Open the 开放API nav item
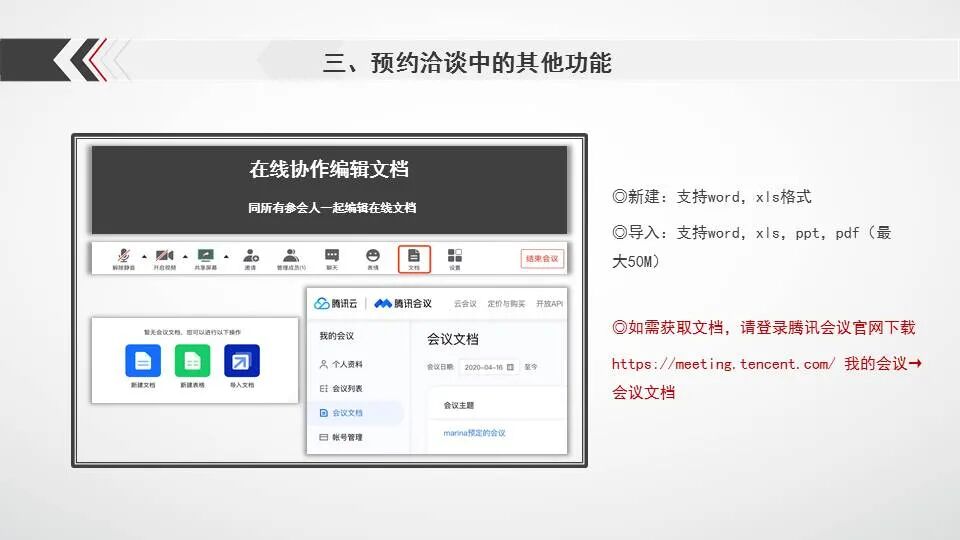The height and width of the screenshot is (540, 960). [550, 304]
